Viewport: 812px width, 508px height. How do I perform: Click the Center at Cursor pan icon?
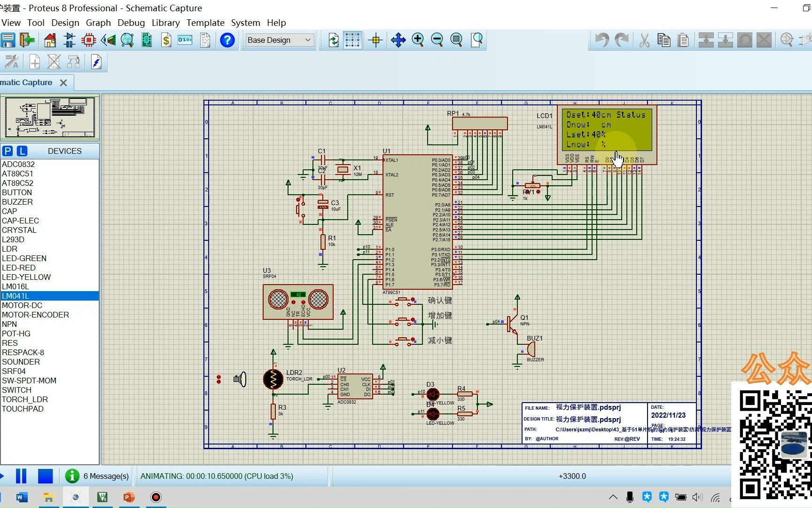click(x=398, y=40)
